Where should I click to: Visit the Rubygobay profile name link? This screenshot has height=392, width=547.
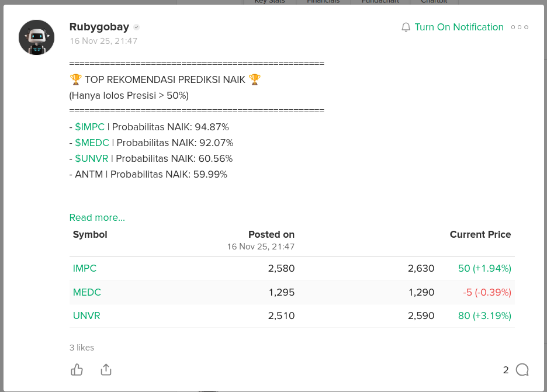pyautogui.click(x=99, y=27)
